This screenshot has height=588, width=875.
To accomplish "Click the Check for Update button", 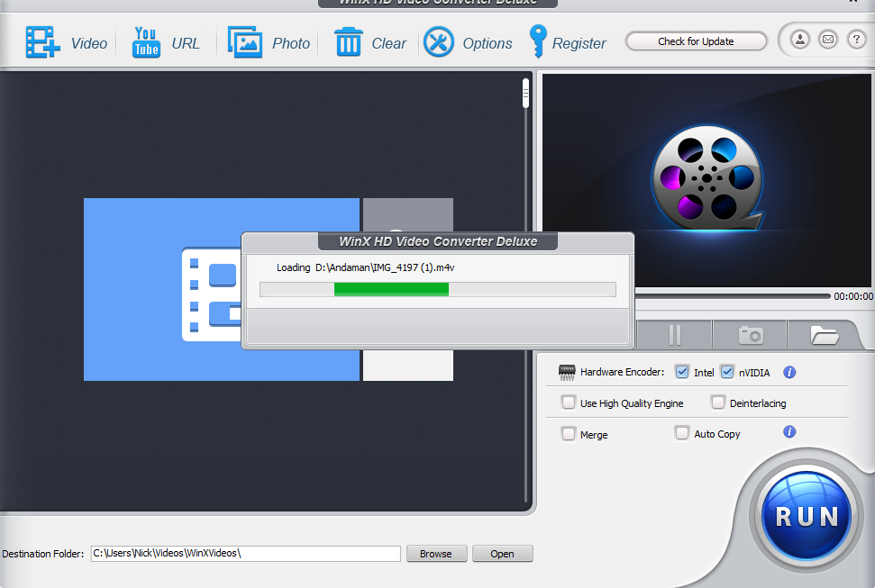I will point(696,41).
